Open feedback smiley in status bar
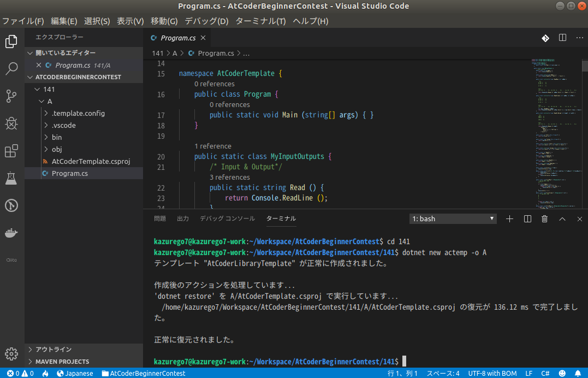 (x=562, y=374)
